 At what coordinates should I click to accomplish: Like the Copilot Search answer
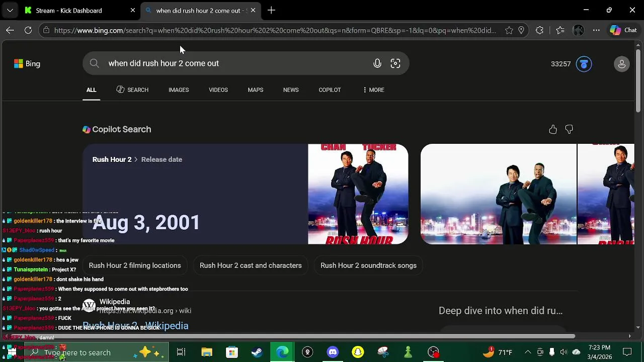(x=553, y=130)
